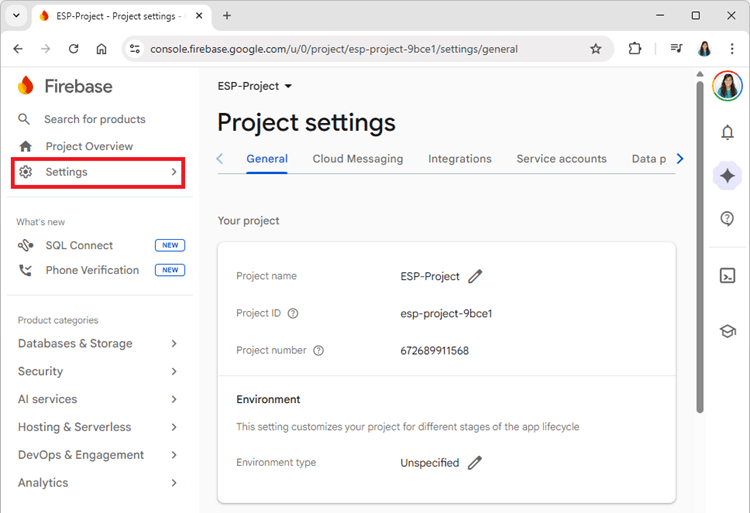Click the Unspecified environment type value
The width and height of the screenshot is (750, 513).
tap(430, 463)
